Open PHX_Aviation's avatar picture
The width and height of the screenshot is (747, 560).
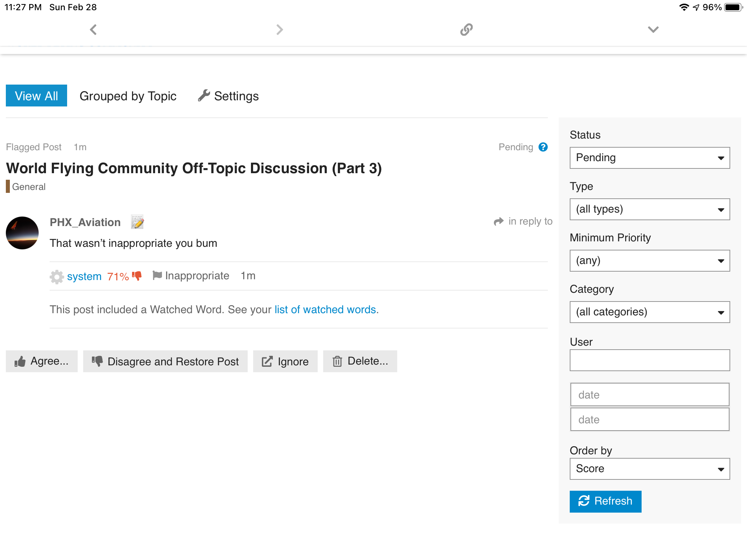point(22,233)
